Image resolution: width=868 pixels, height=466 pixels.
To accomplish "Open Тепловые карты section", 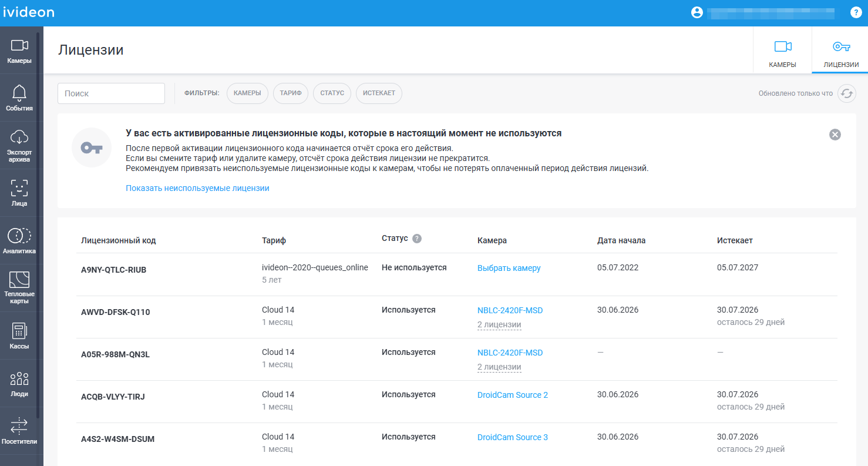I will click(19, 289).
